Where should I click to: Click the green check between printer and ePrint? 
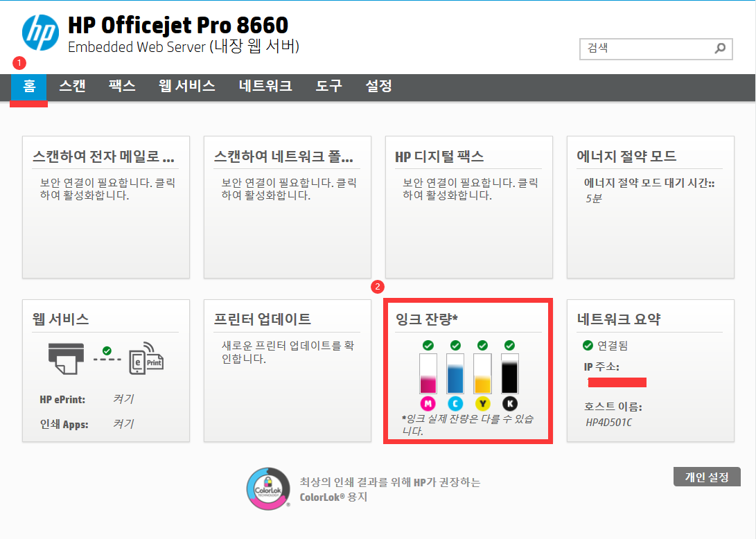pos(107,351)
